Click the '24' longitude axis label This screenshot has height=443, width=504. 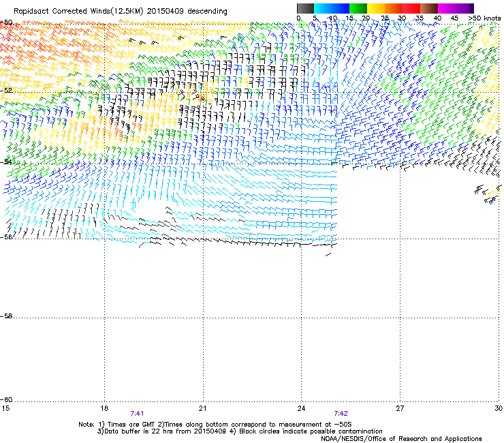click(x=301, y=408)
